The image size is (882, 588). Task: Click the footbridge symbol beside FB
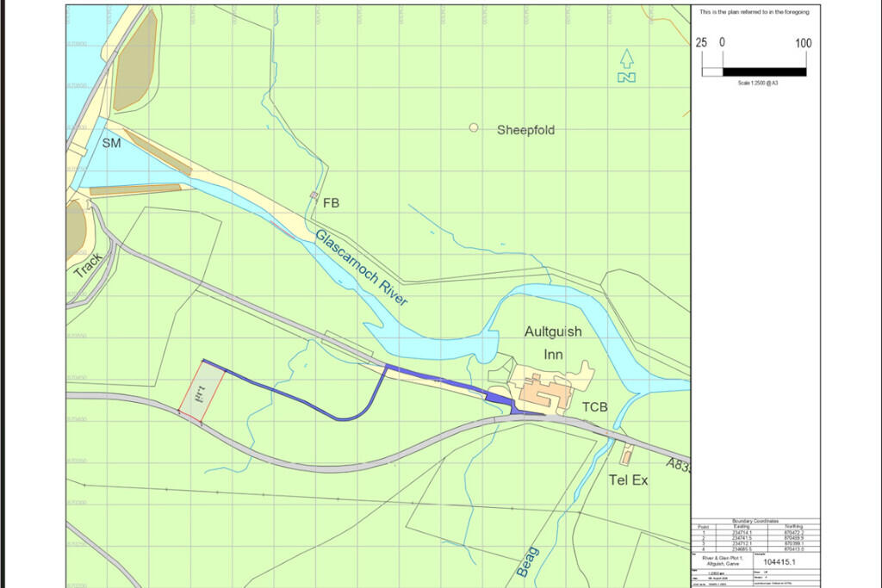coord(314,195)
